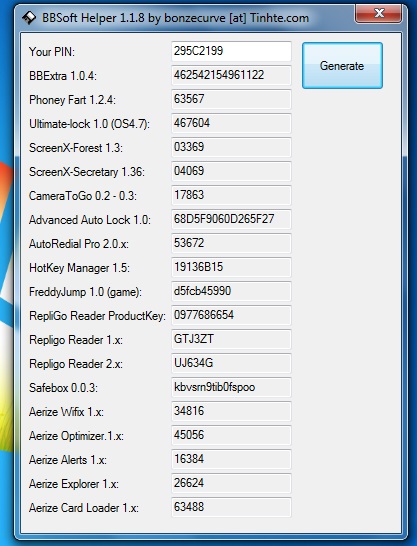Click the "Aerize Alerts 1.x:" label

(x=68, y=460)
